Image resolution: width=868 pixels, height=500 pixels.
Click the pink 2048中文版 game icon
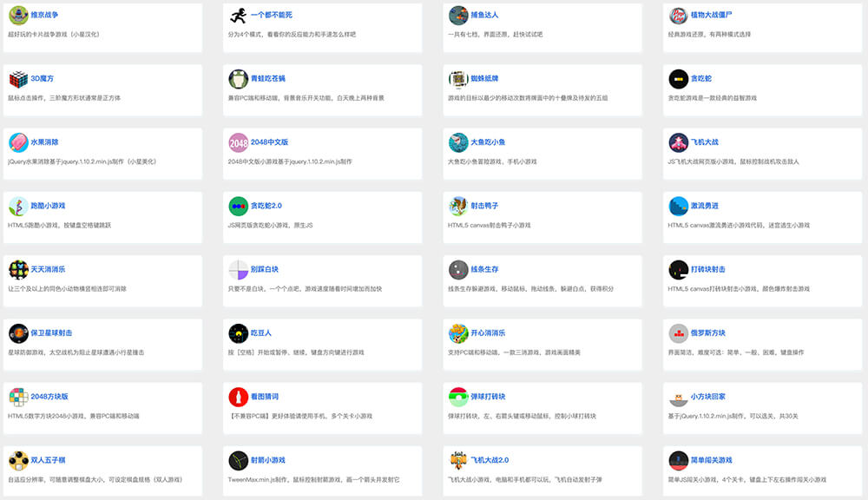tap(239, 142)
